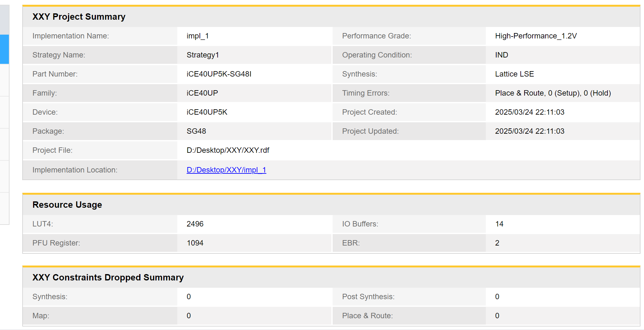Screen dimensions: 644x330
Task: Click the IO Buffers value 14
Action: [499, 224]
